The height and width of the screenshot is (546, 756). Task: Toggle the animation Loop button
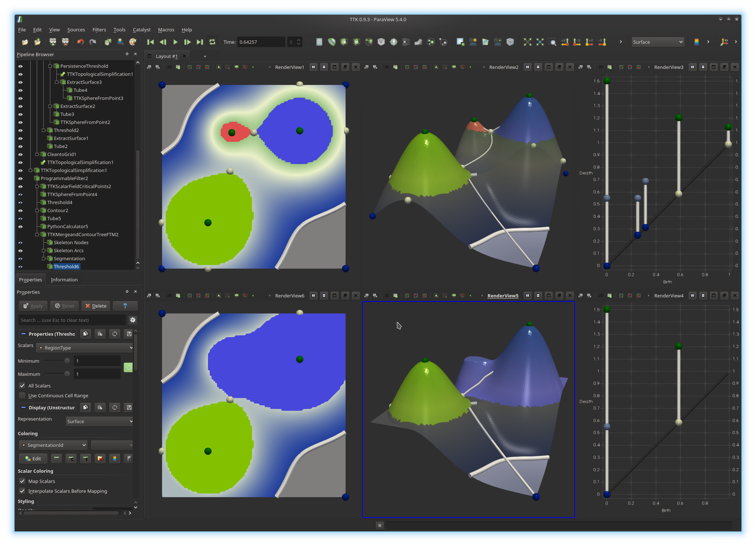pyautogui.click(x=212, y=42)
